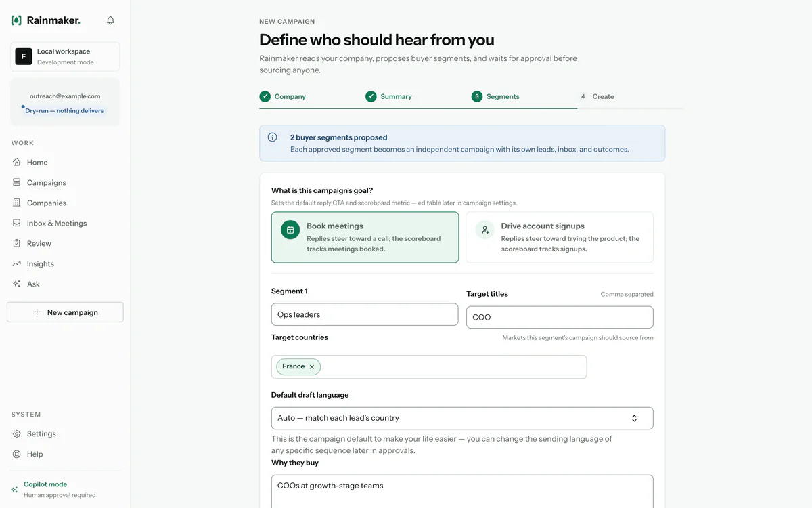Click the Inbox & Meetings envelope icon
812x508 pixels.
17,223
